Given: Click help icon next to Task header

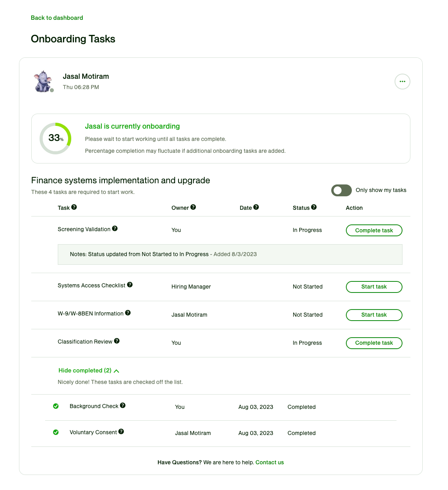Looking at the screenshot, I should (x=74, y=207).
